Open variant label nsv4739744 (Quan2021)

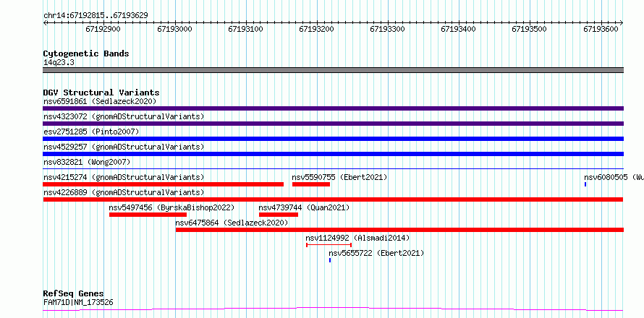pyautogui.click(x=304, y=207)
